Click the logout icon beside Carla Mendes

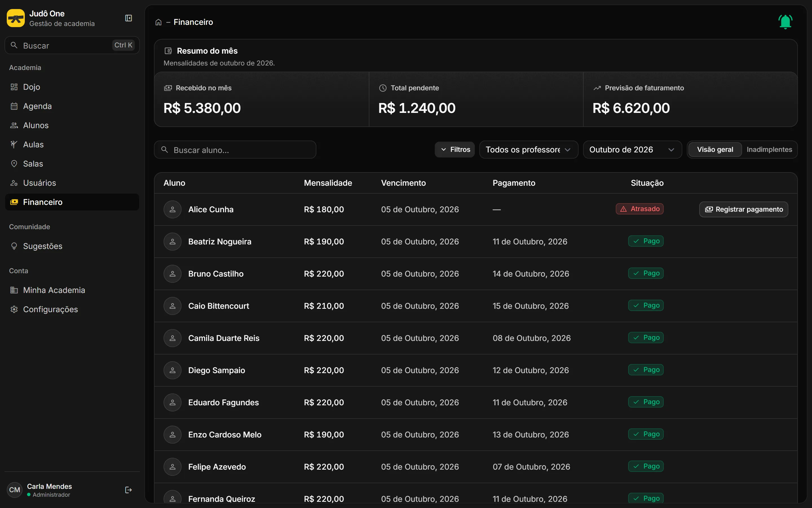[128, 490]
